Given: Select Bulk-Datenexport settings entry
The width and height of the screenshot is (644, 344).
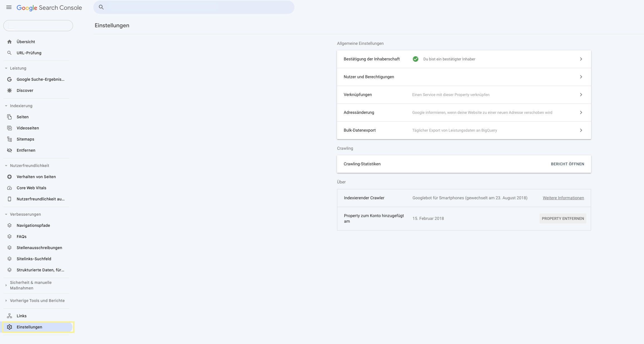Looking at the screenshot, I should pos(464,130).
